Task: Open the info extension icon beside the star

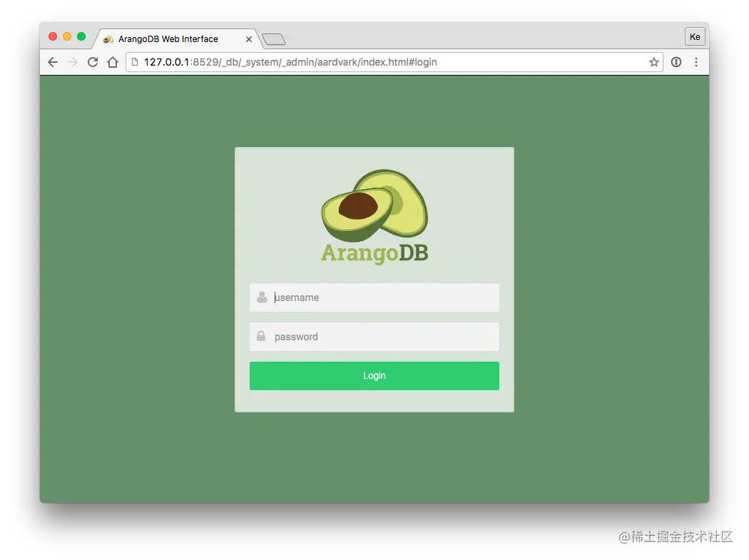Action: (x=676, y=62)
